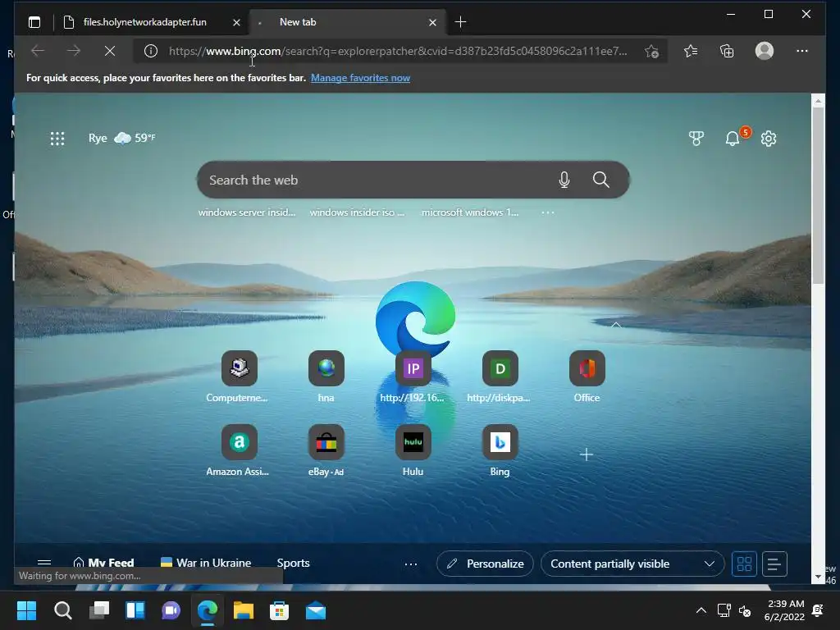Open the feed hamburger menu
This screenshot has height=630, width=840.
pos(44,563)
